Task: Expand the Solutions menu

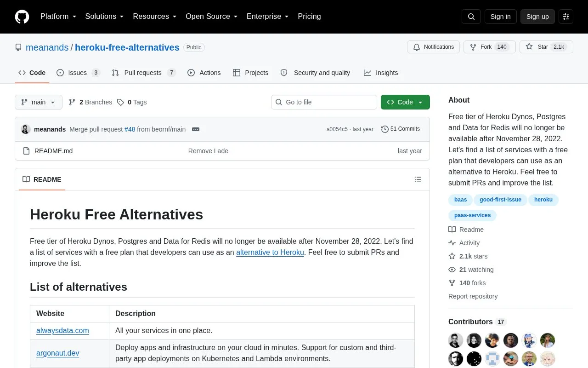Action: [x=104, y=17]
